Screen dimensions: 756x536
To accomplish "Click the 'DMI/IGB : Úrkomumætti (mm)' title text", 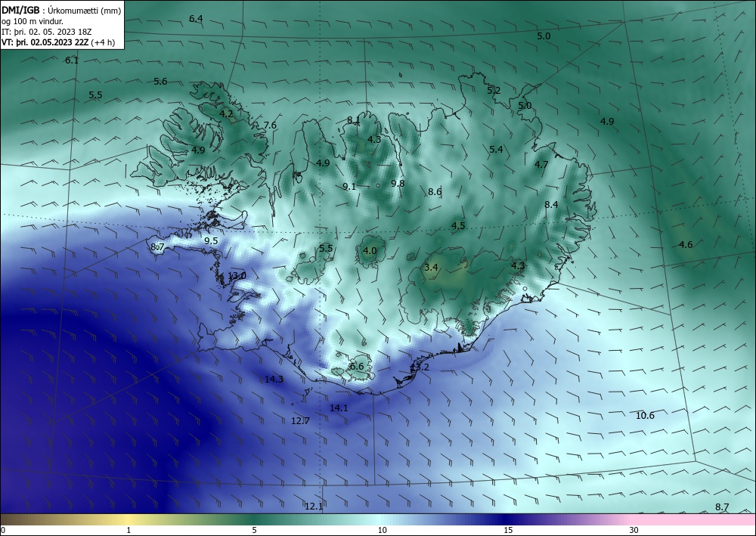I will point(60,10).
